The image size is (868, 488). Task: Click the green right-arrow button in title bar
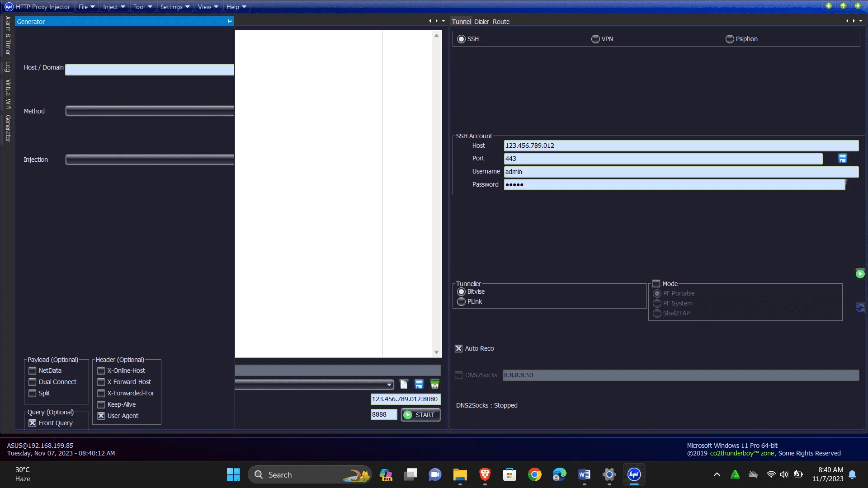coord(858,6)
